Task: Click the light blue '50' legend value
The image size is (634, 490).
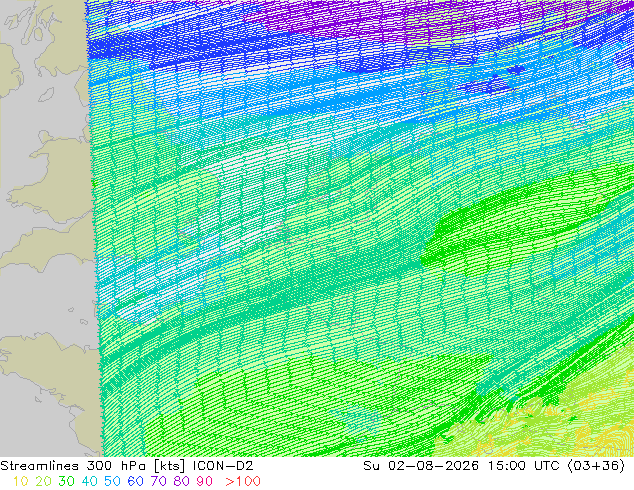Action: click(112, 481)
